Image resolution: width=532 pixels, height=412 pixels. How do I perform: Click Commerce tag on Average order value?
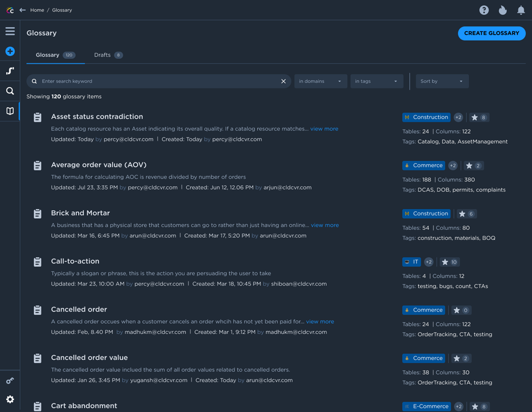click(423, 165)
